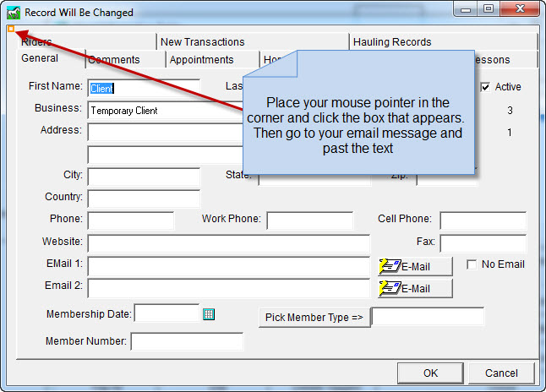Switch to the Riders tab

[86, 42]
